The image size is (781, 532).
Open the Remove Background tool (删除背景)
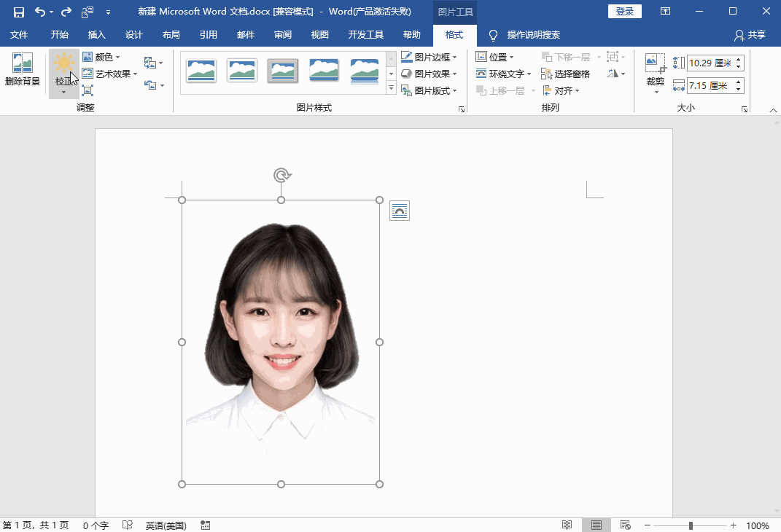pos(23,70)
